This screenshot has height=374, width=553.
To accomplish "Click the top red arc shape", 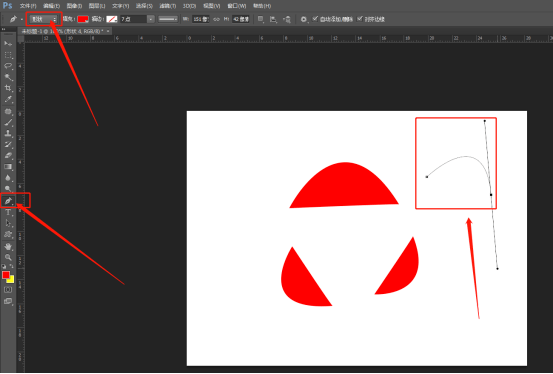I will tap(344, 187).
